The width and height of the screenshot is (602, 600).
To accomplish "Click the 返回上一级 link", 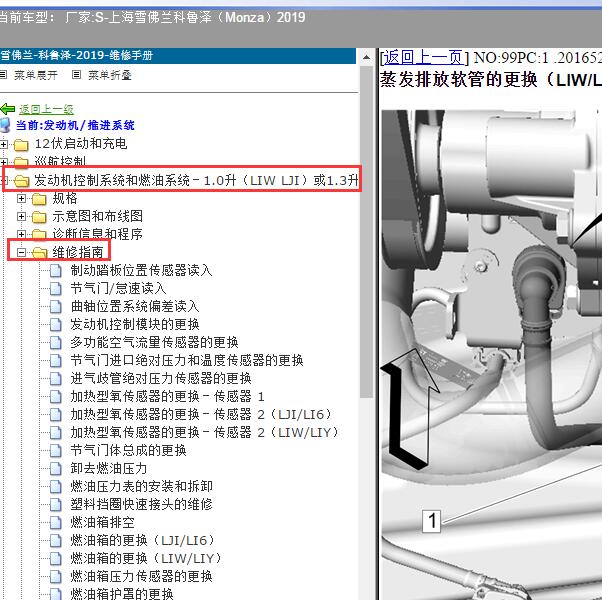I will pyautogui.click(x=46, y=109).
